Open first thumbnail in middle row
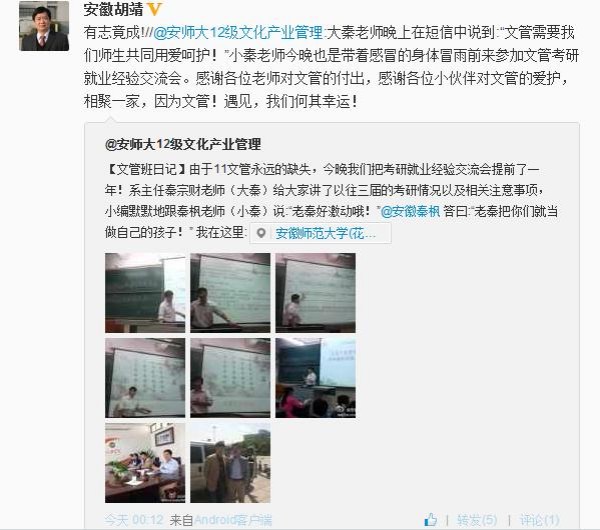This screenshot has height=530, width=600. (145, 378)
